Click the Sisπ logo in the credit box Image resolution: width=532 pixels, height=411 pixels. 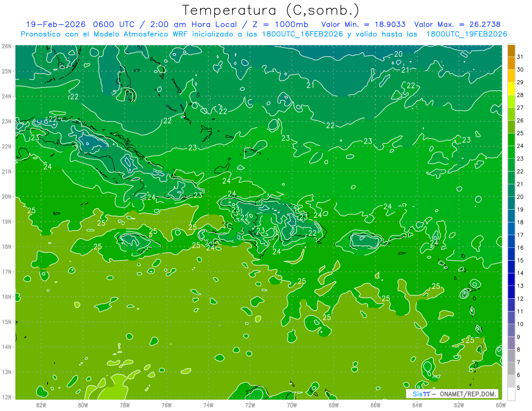(x=421, y=394)
